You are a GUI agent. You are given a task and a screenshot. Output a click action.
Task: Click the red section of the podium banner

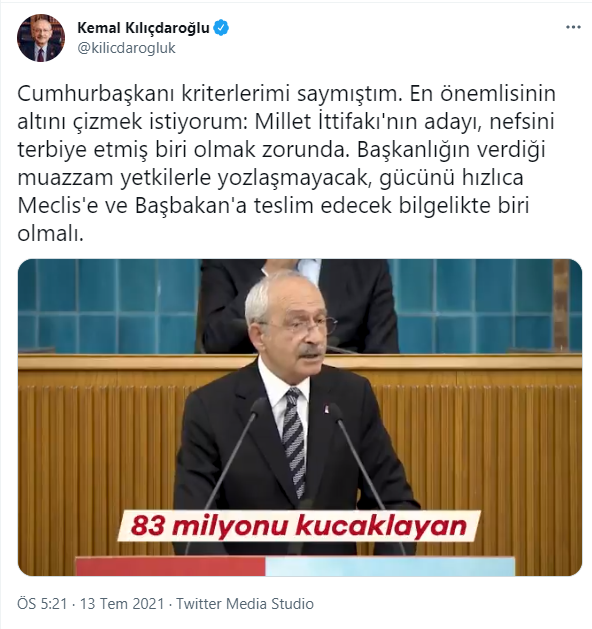[x=170, y=566]
